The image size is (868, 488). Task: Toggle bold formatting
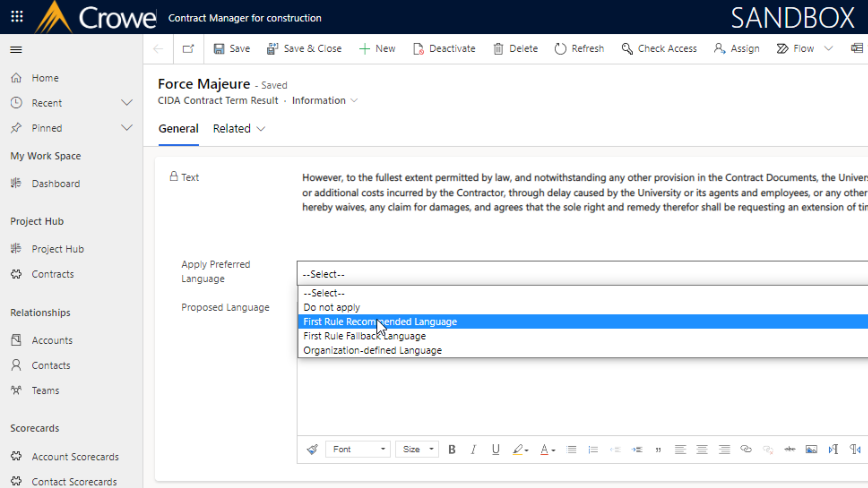click(452, 449)
